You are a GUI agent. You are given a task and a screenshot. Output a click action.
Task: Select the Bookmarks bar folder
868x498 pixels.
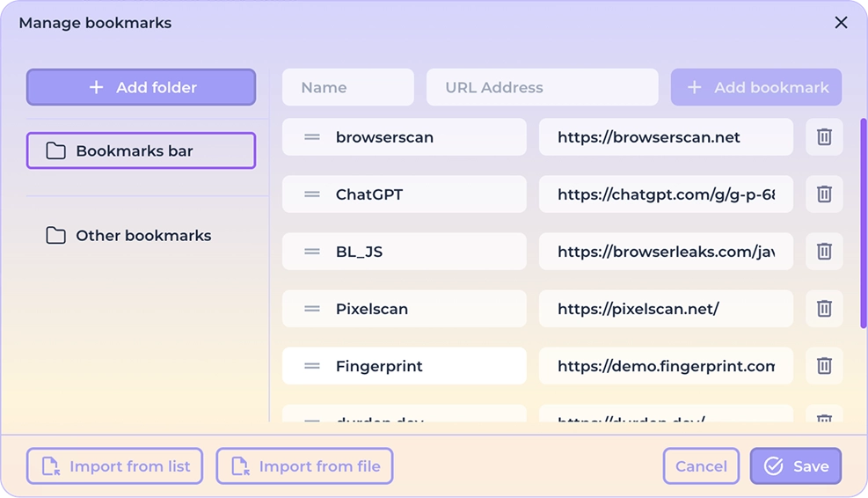142,150
